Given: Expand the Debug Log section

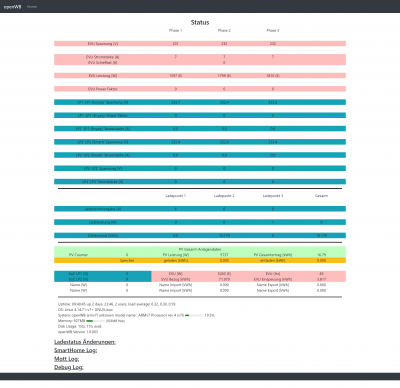Looking at the screenshot, I should (69, 367).
